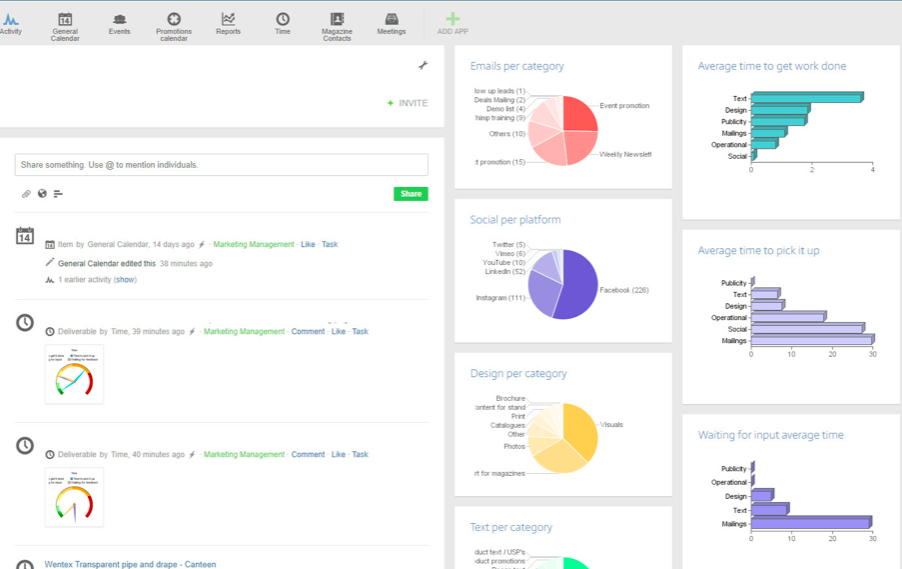The width and height of the screenshot is (902, 569).
Task: Create Task from 39 minutes ago deliverable
Action: pos(360,331)
